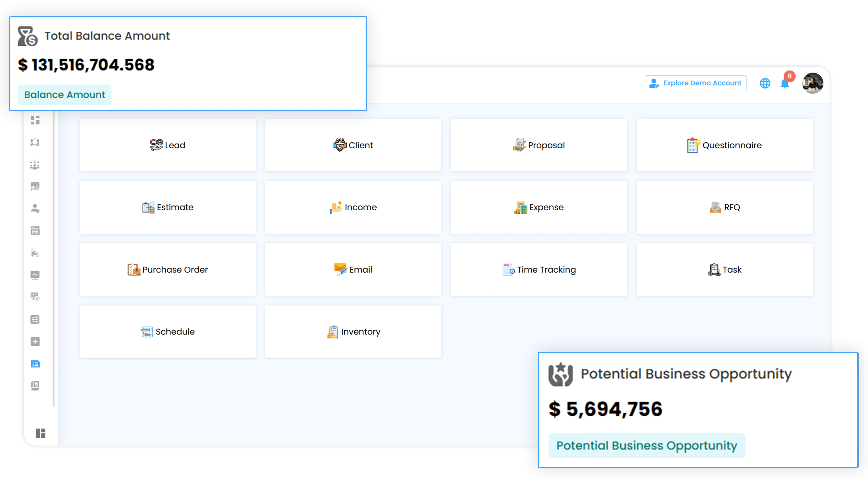Click the sidebar vertical scrollbar
The width and height of the screenshot is (868, 478).
(54, 258)
